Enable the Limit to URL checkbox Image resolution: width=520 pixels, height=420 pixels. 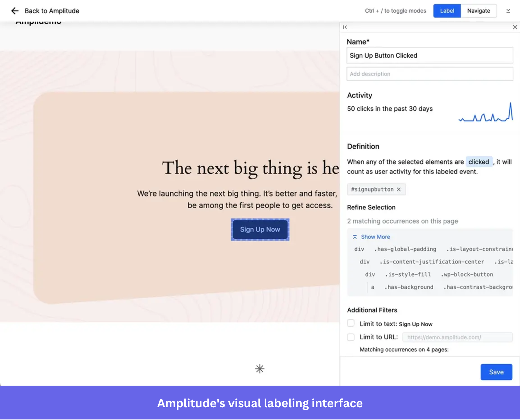pyautogui.click(x=351, y=337)
